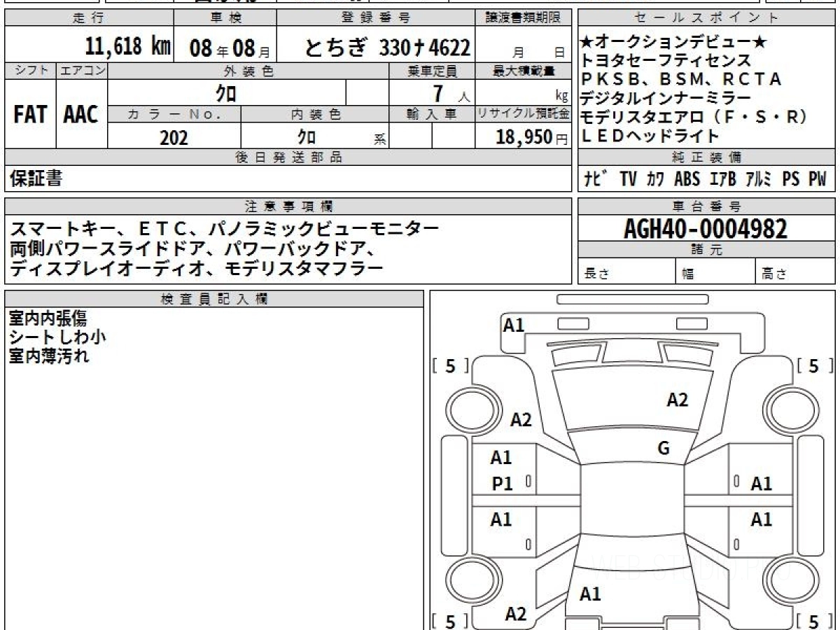Click the クロ value under 内装色
This screenshot has width=840, height=630.
click(x=306, y=136)
